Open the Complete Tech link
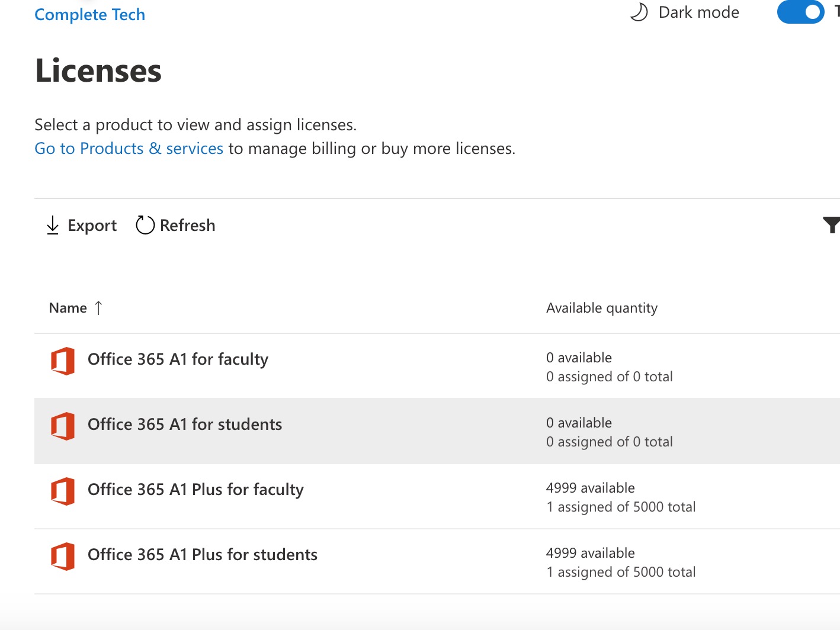 (x=89, y=14)
